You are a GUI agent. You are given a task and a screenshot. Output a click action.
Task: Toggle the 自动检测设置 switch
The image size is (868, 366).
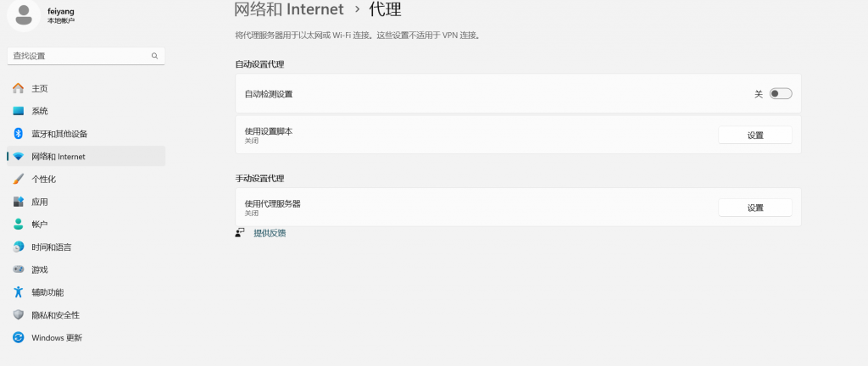781,94
